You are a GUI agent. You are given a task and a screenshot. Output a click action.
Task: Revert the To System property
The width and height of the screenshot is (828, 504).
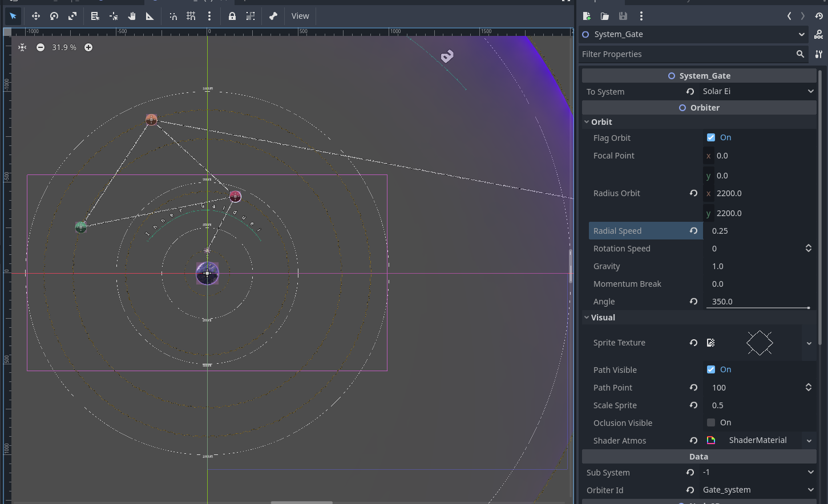click(x=690, y=91)
